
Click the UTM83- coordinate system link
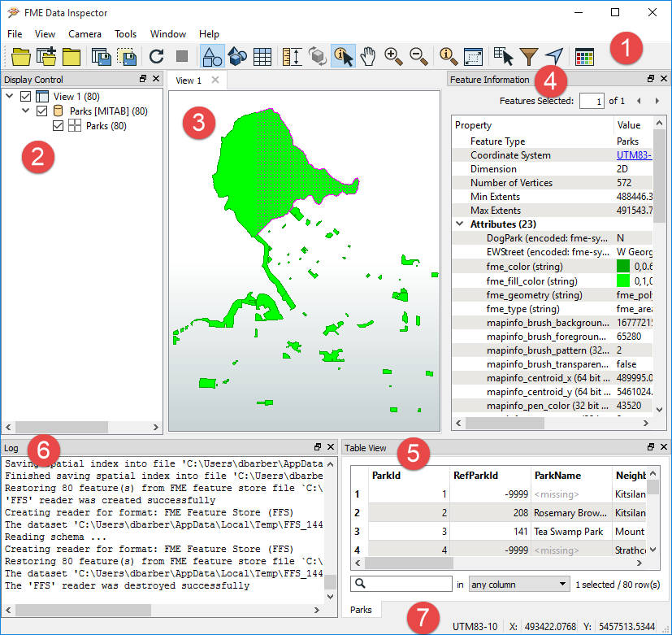(634, 154)
